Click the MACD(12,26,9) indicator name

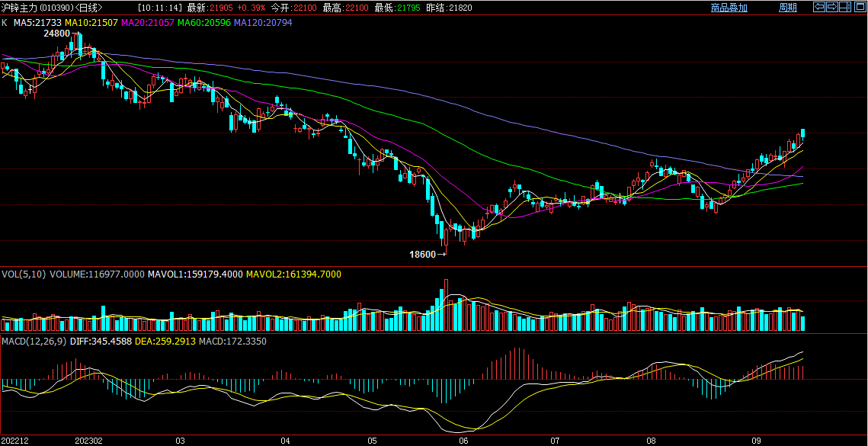click(x=34, y=341)
